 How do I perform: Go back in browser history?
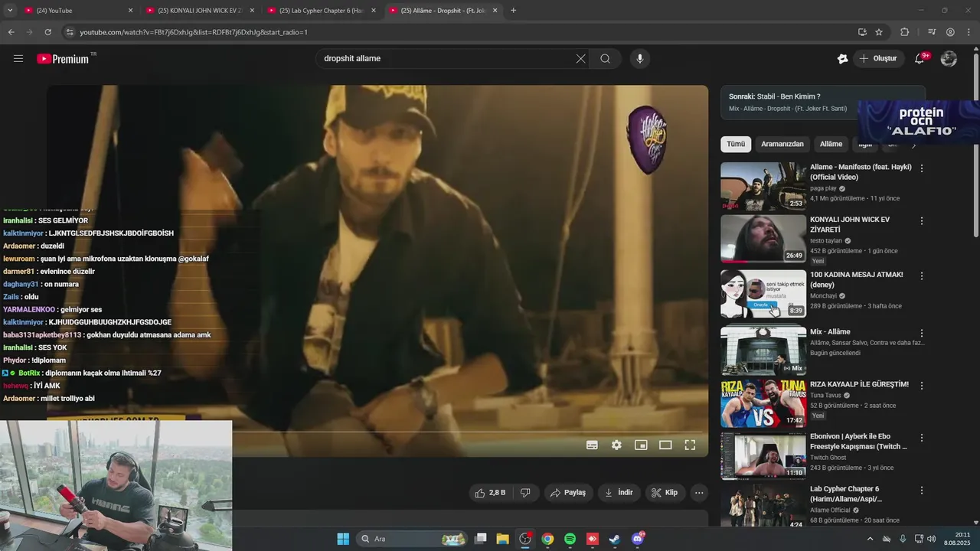(x=11, y=32)
